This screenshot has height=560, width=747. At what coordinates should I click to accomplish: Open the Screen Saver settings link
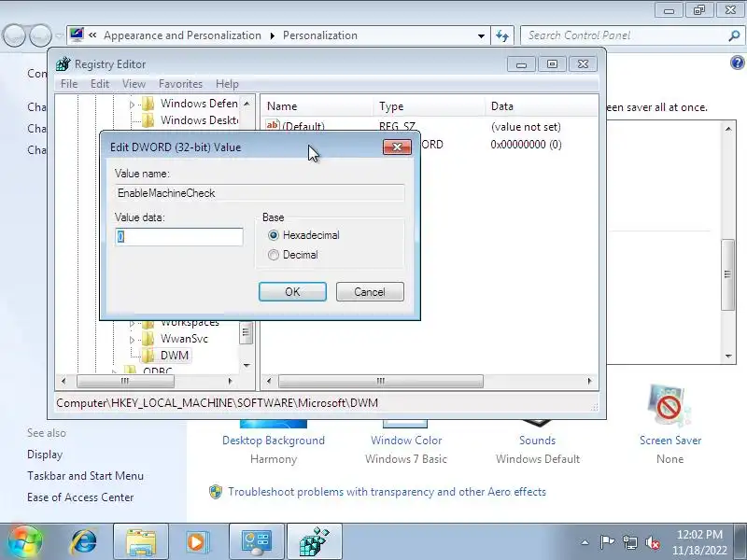pyautogui.click(x=670, y=441)
